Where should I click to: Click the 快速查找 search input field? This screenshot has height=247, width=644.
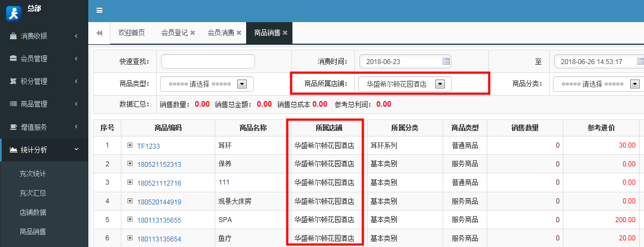coord(207,61)
